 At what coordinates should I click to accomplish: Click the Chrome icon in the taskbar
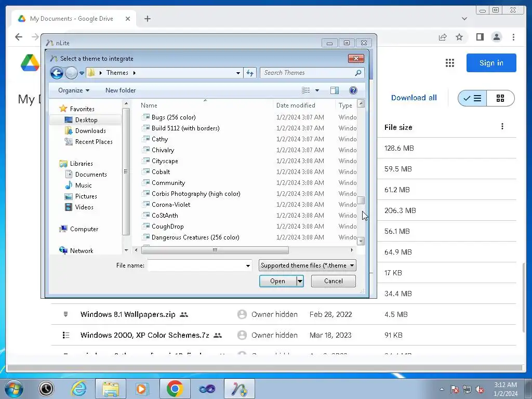tap(175, 389)
